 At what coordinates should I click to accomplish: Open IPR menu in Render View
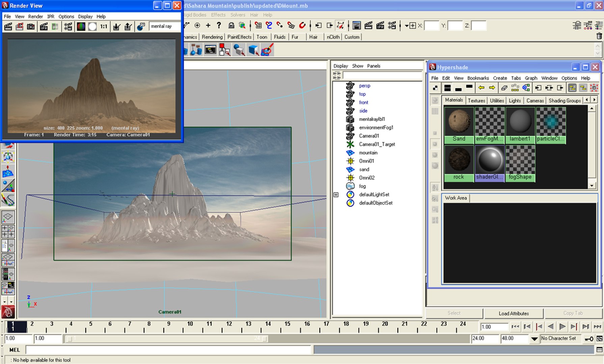[51, 17]
